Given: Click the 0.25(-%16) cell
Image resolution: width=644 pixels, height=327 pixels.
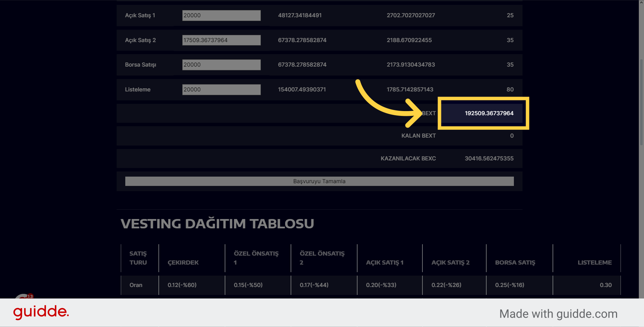Looking at the screenshot, I should point(509,285).
